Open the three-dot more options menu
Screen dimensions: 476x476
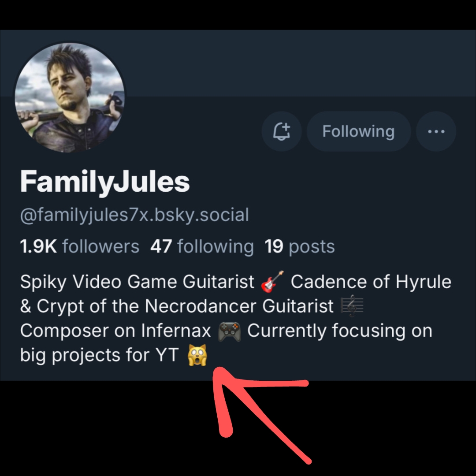pos(436,131)
